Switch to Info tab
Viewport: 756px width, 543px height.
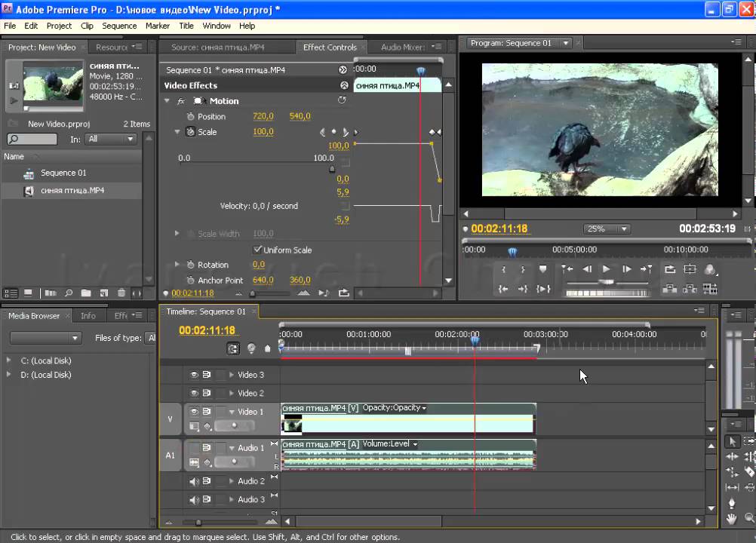pyautogui.click(x=88, y=315)
